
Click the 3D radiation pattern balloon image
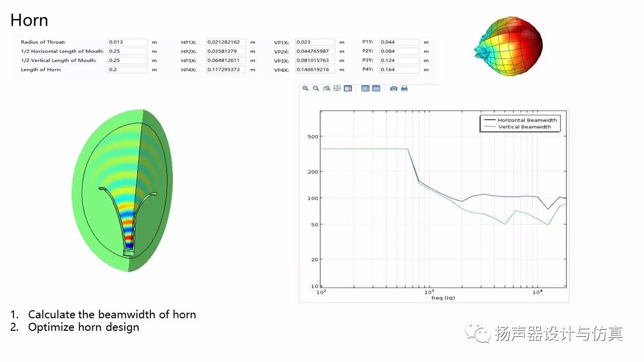[x=509, y=46]
